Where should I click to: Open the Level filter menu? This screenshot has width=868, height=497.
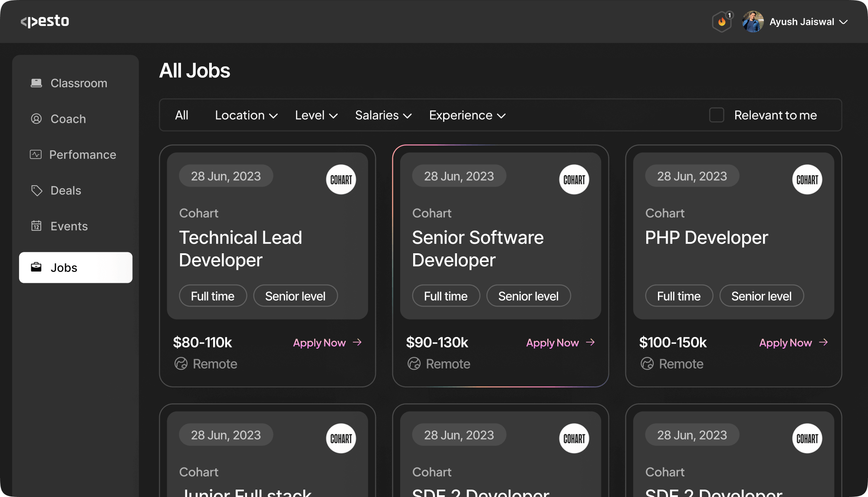(x=316, y=115)
